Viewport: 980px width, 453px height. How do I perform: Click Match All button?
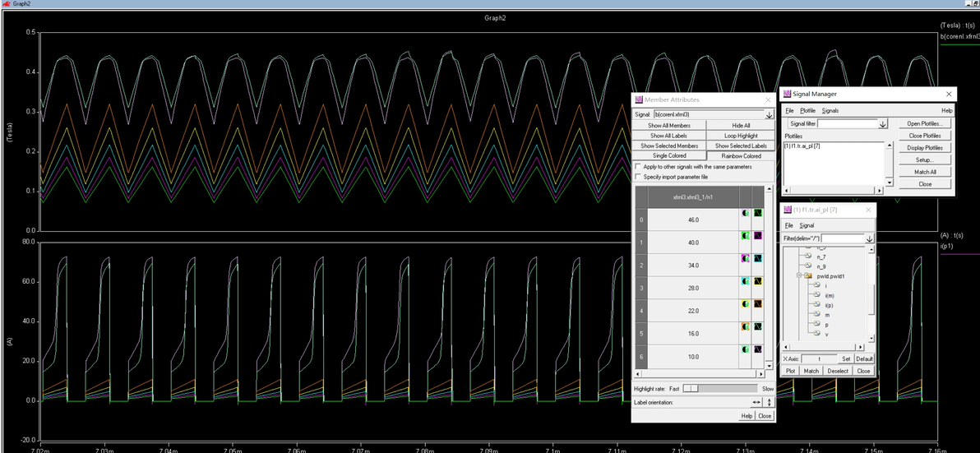tap(925, 172)
